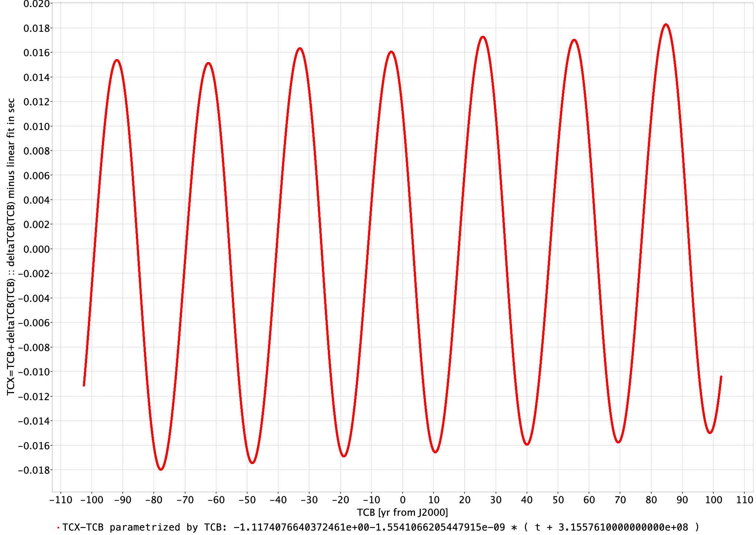The image size is (756, 535).
Task: Click the lowest curve trough near year −78
Action: [x=161, y=469]
